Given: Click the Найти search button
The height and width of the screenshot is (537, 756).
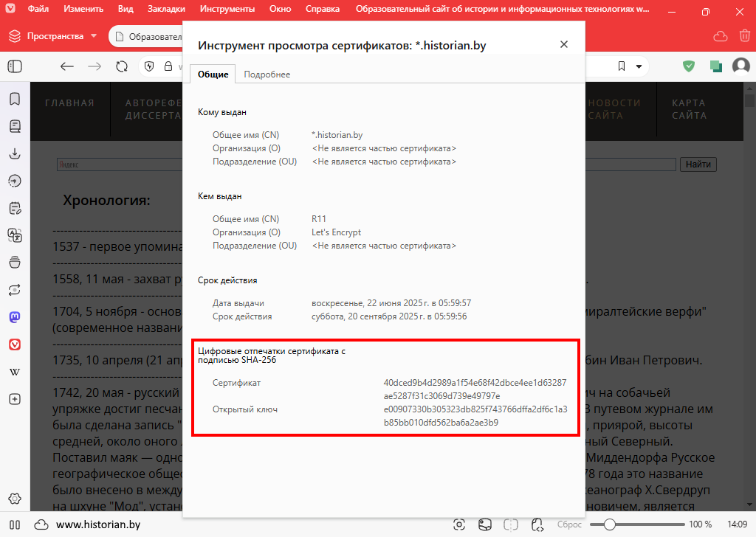Looking at the screenshot, I should pos(698,164).
